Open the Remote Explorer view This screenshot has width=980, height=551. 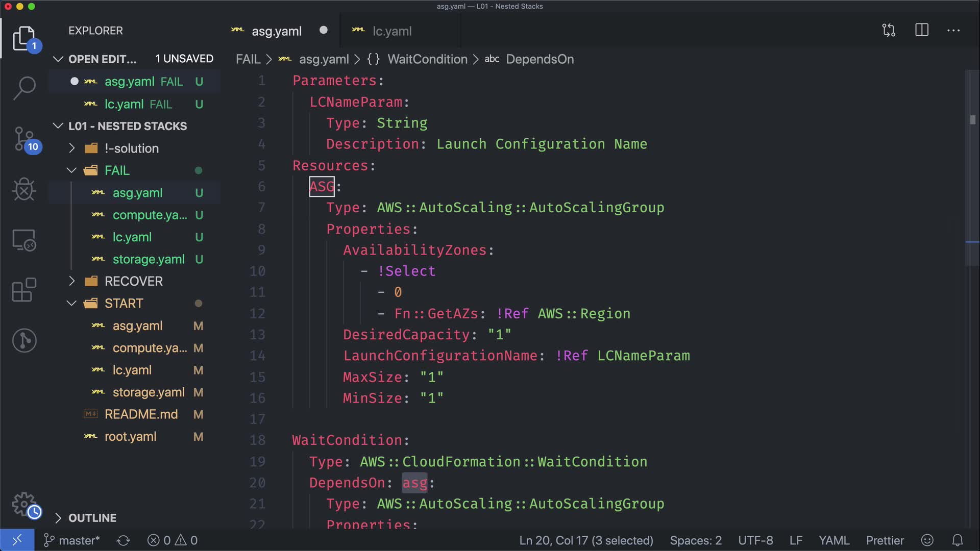tap(24, 240)
